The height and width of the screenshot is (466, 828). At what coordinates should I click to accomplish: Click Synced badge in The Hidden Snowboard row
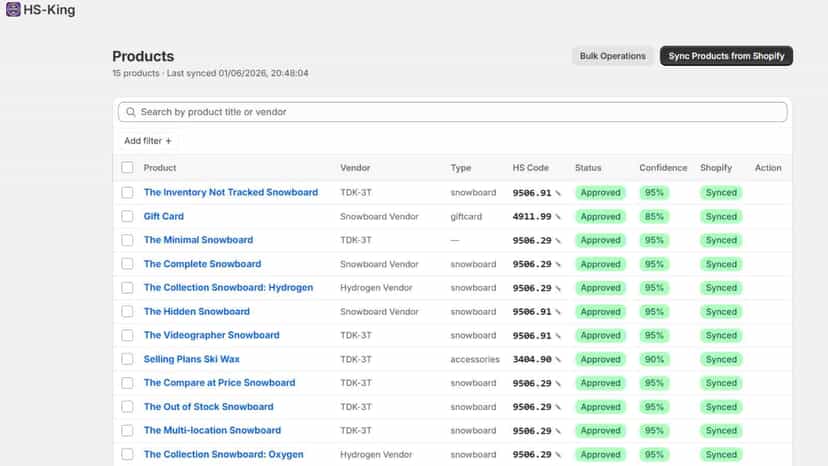point(721,312)
